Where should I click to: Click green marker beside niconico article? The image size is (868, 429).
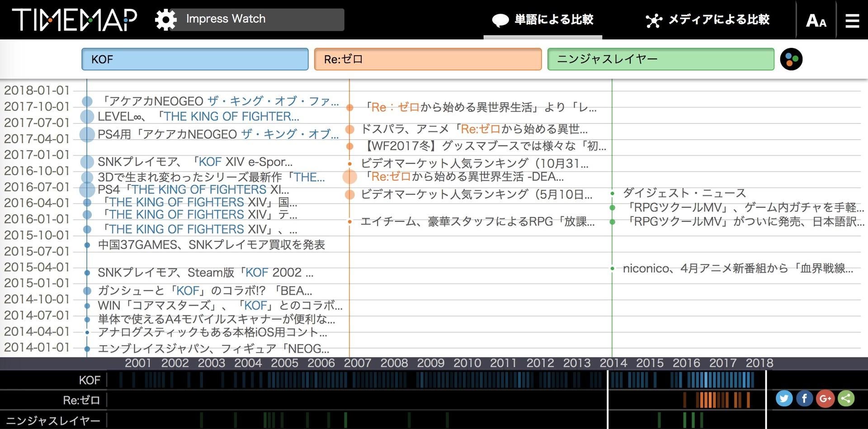(612, 269)
